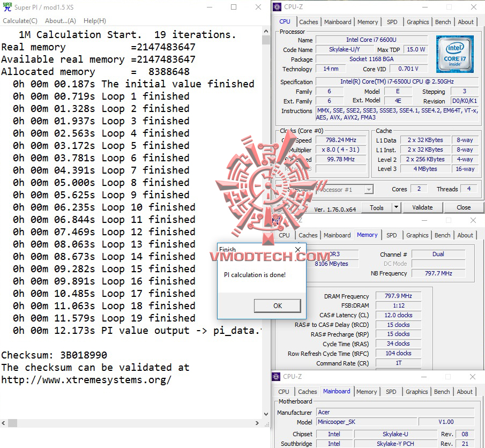Click the Manufacturer field showing Acer
The height and width of the screenshot is (448, 485).
[x=396, y=413]
